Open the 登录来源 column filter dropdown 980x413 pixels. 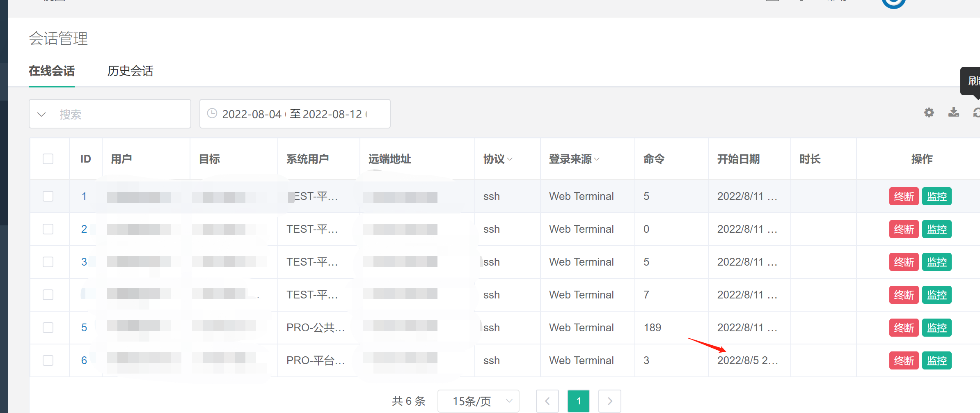pyautogui.click(x=597, y=159)
